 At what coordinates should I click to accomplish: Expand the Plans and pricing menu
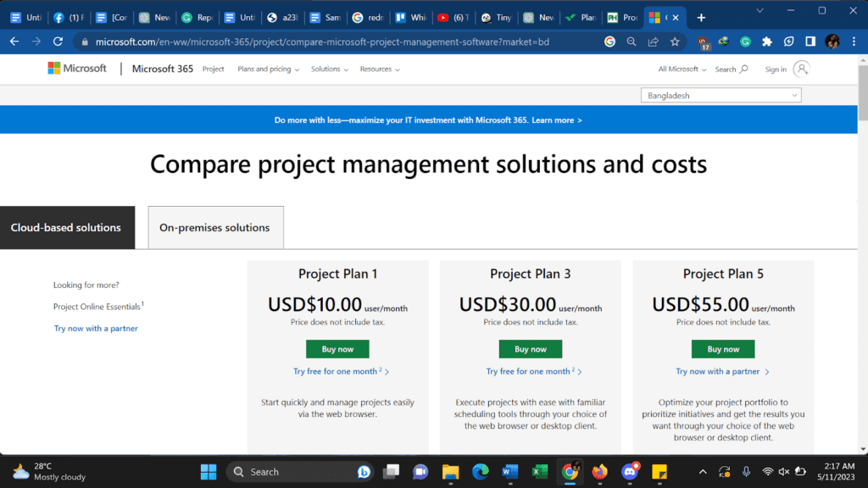(269, 69)
